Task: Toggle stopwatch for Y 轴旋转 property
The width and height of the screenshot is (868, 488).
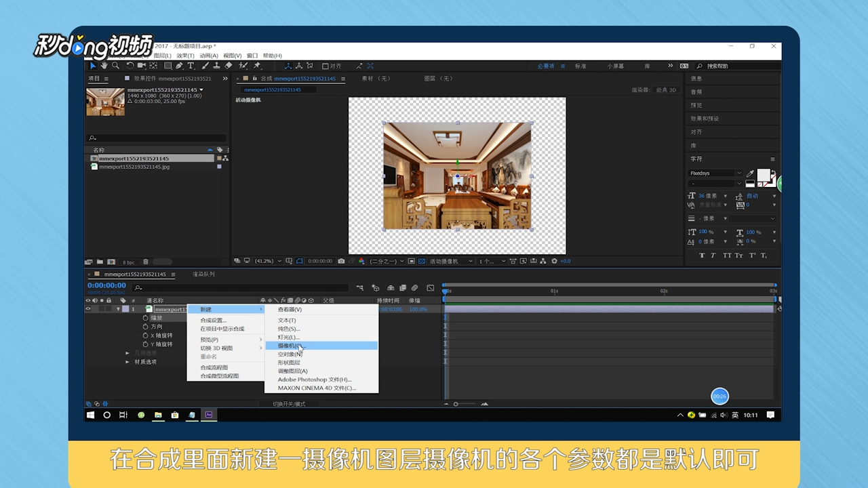Action: click(145, 344)
